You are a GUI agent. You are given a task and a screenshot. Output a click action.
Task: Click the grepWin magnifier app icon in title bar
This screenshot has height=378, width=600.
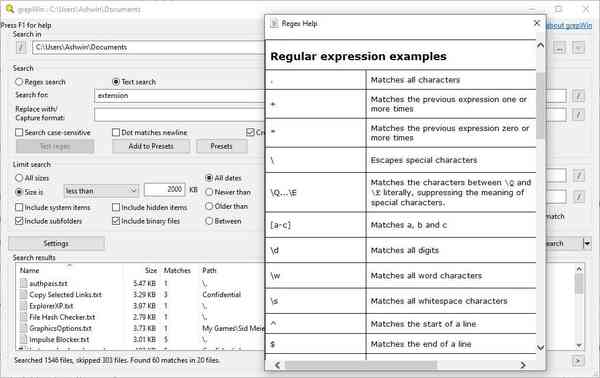pos(10,8)
